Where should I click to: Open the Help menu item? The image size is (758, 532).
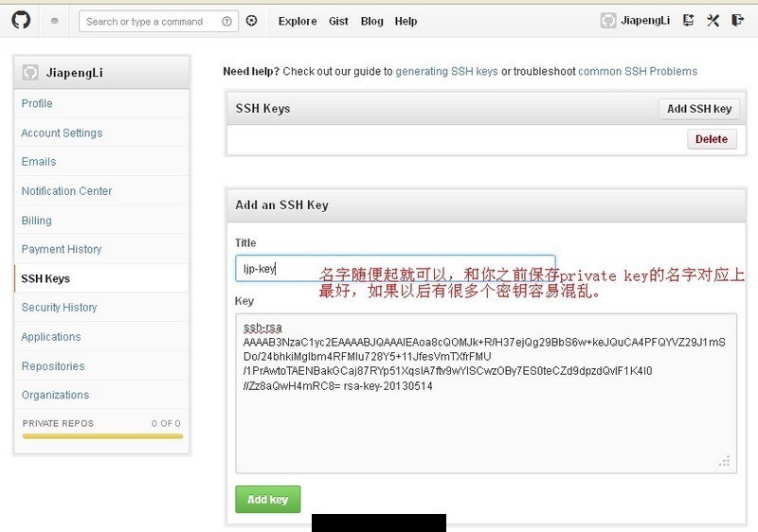click(406, 21)
